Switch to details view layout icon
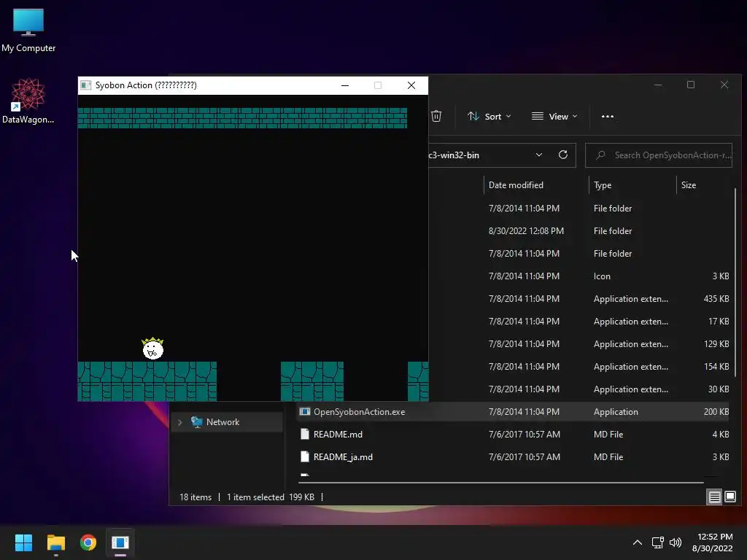This screenshot has width=747, height=560. pos(715,497)
